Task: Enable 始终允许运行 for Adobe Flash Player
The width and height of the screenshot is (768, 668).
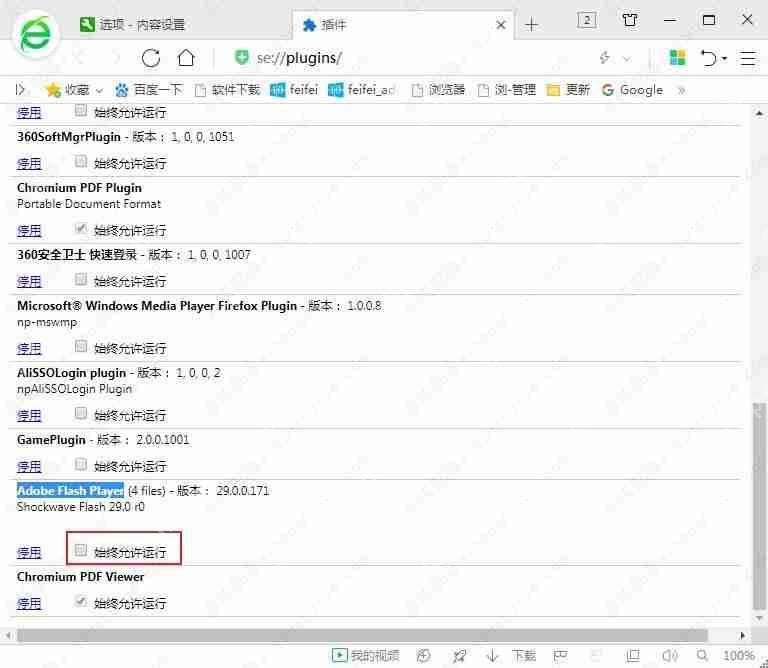Action: [x=81, y=550]
